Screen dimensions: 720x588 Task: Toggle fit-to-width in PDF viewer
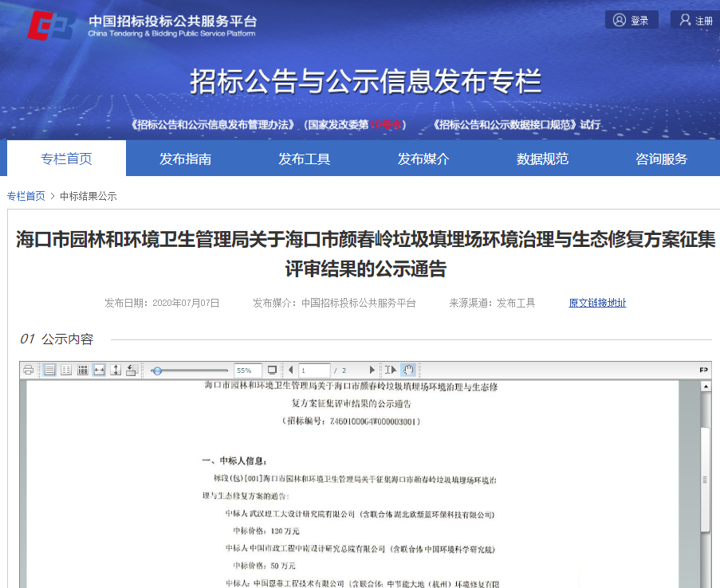coord(99,370)
